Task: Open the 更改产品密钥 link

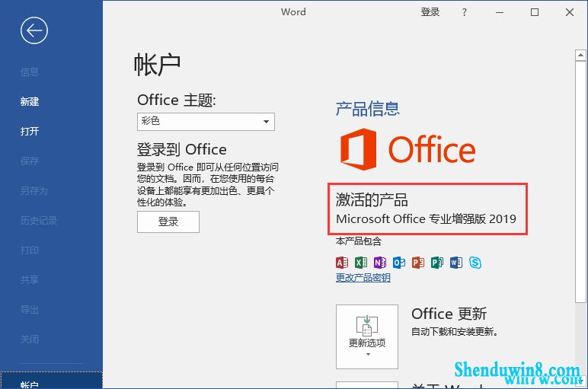Action: pyautogui.click(x=363, y=278)
